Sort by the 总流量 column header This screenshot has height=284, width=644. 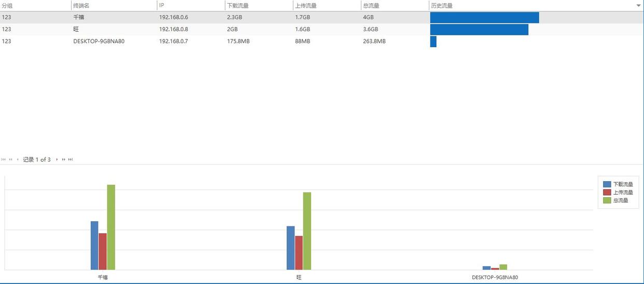[x=371, y=5]
